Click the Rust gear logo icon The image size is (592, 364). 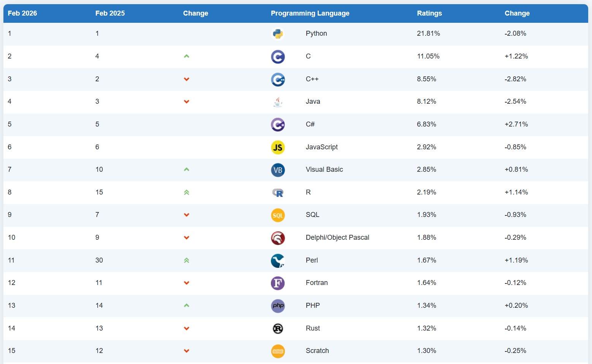[x=278, y=329]
